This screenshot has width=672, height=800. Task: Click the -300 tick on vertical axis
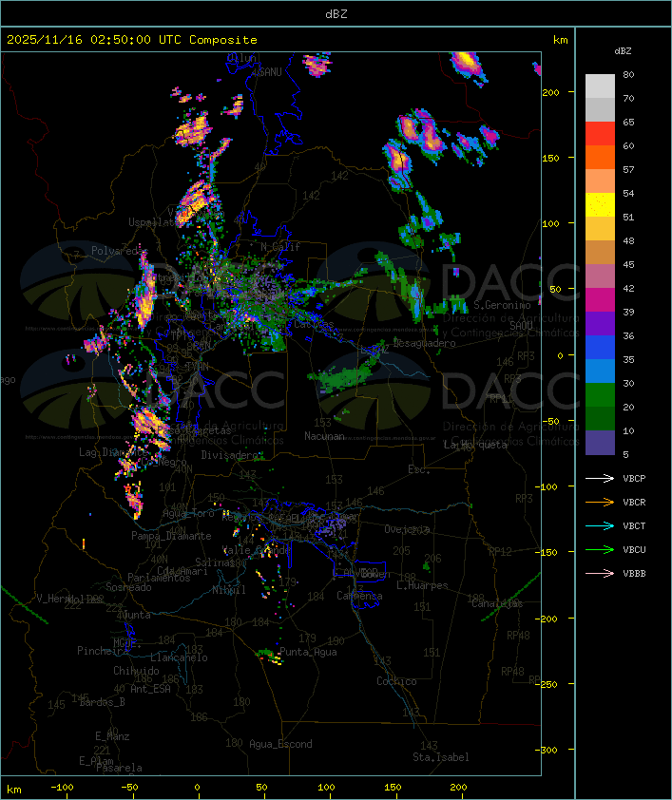(x=548, y=750)
